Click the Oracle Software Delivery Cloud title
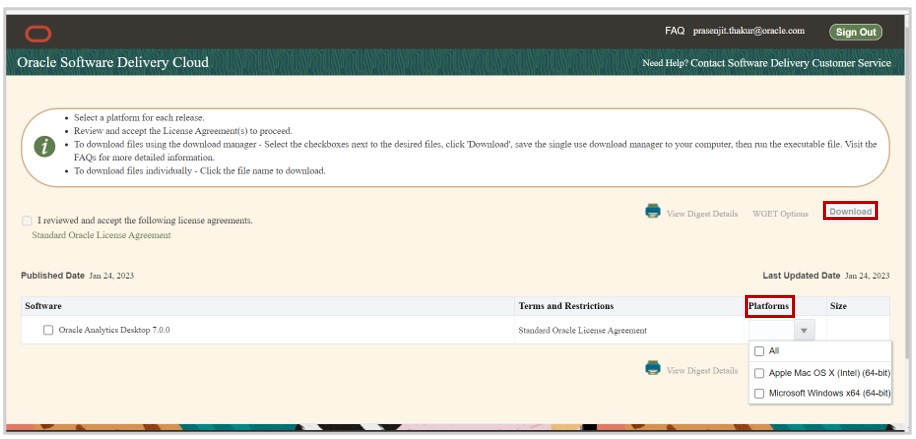916x439 pixels. (x=113, y=63)
